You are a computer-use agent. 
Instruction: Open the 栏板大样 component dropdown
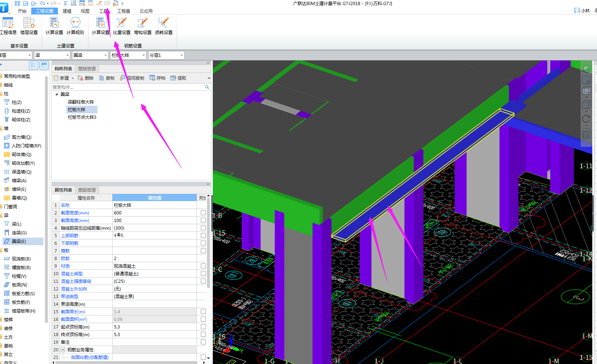pyautogui.click(x=128, y=55)
